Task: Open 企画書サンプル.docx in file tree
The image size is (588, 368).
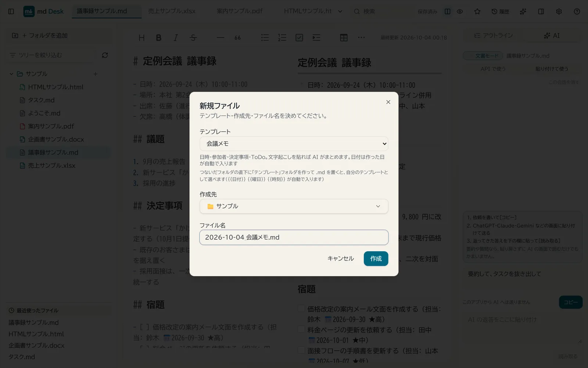Action: click(56, 139)
